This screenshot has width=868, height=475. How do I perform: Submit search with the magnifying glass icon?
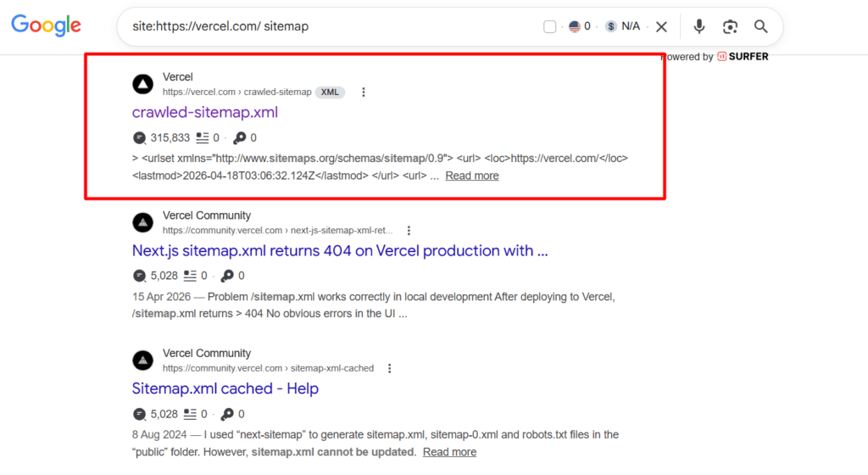pos(760,26)
